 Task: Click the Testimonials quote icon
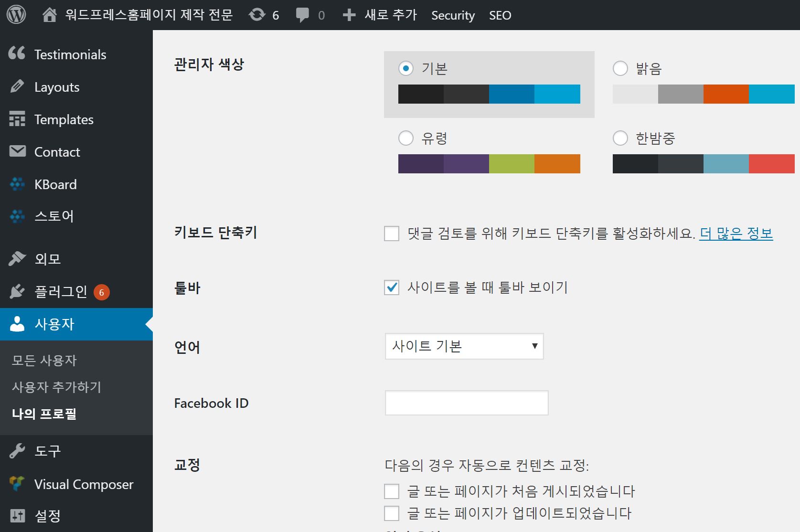pos(17,53)
